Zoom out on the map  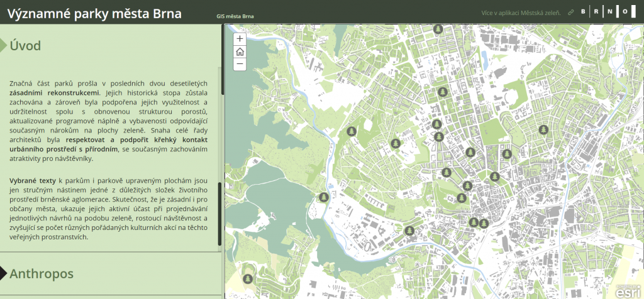tap(240, 64)
